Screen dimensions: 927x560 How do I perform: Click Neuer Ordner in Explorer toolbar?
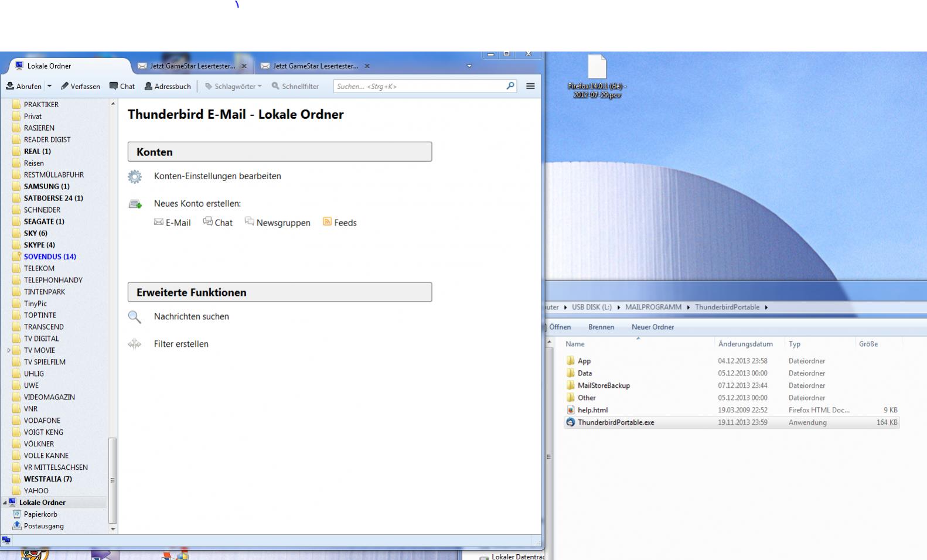click(x=653, y=327)
